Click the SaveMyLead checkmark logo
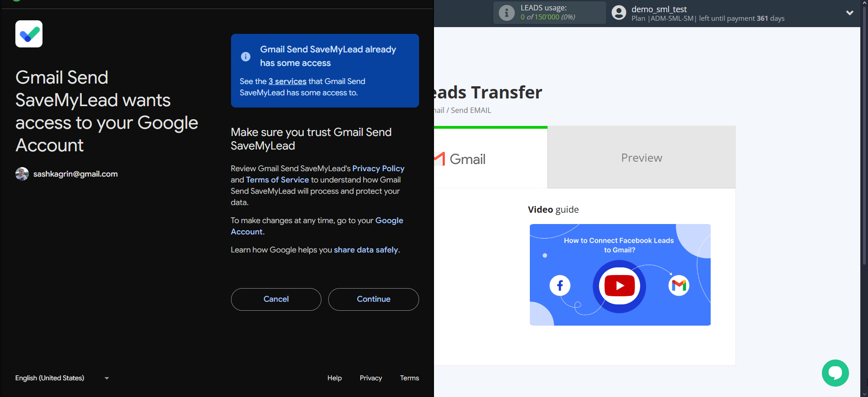Viewport: 868px width, 397px height. point(29,34)
